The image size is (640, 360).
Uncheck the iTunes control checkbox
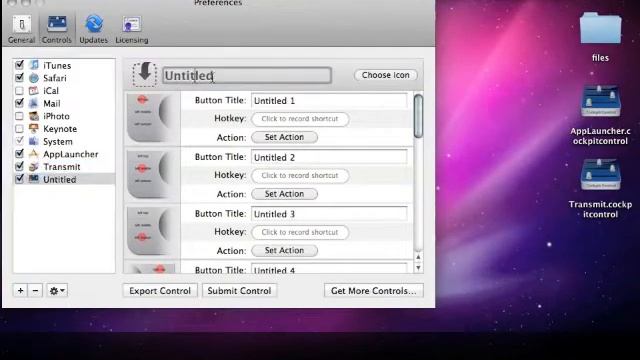tap(19, 65)
